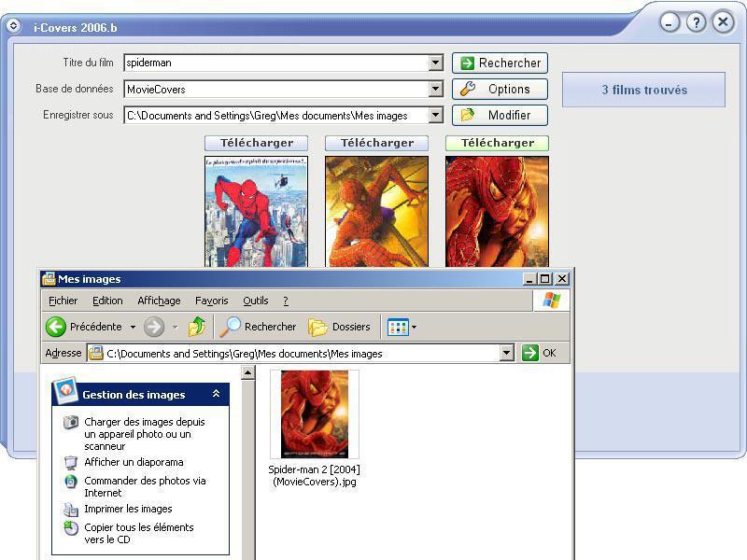Click the green Télécharger above third cover
Image resolution: width=747 pixels, height=560 pixels.
pyautogui.click(x=498, y=143)
